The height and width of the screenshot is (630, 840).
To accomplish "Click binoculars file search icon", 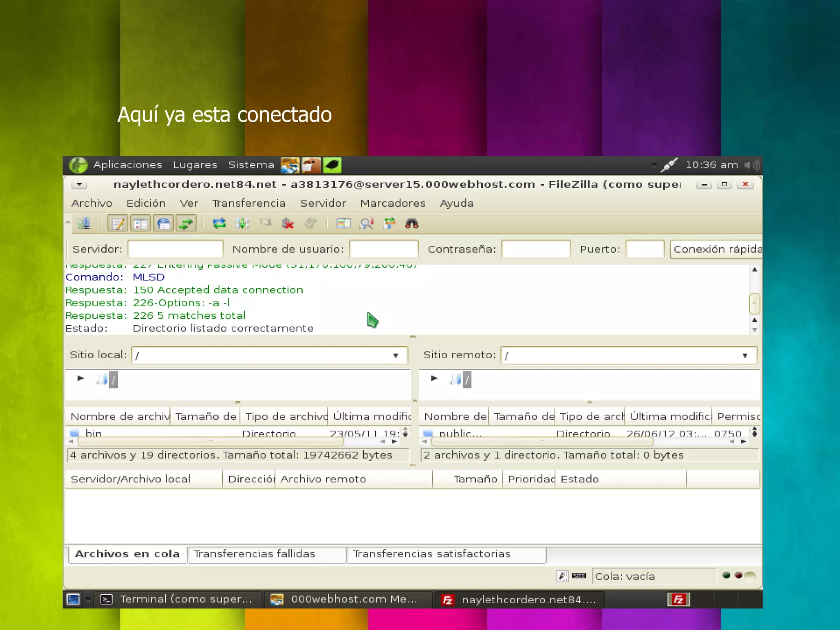I will (x=412, y=224).
